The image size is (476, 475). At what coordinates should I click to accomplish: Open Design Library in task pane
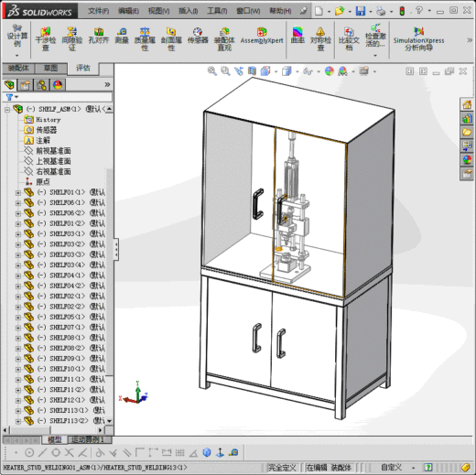pos(467,118)
